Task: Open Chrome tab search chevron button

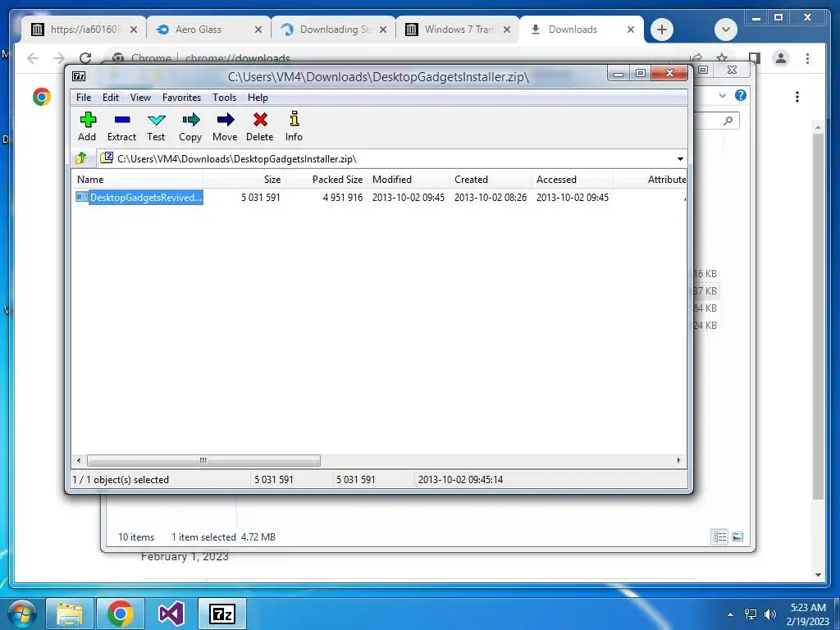Action: [x=726, y=30]
